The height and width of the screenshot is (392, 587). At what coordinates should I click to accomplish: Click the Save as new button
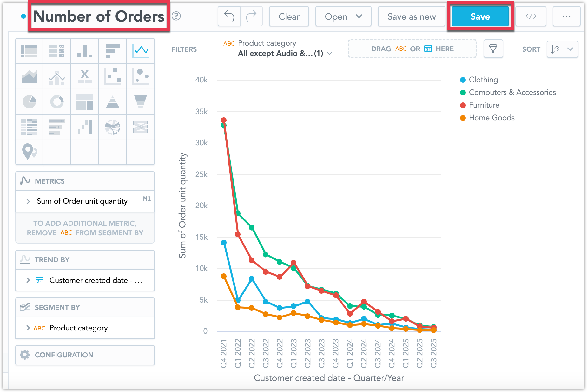(x=411, y=16)
